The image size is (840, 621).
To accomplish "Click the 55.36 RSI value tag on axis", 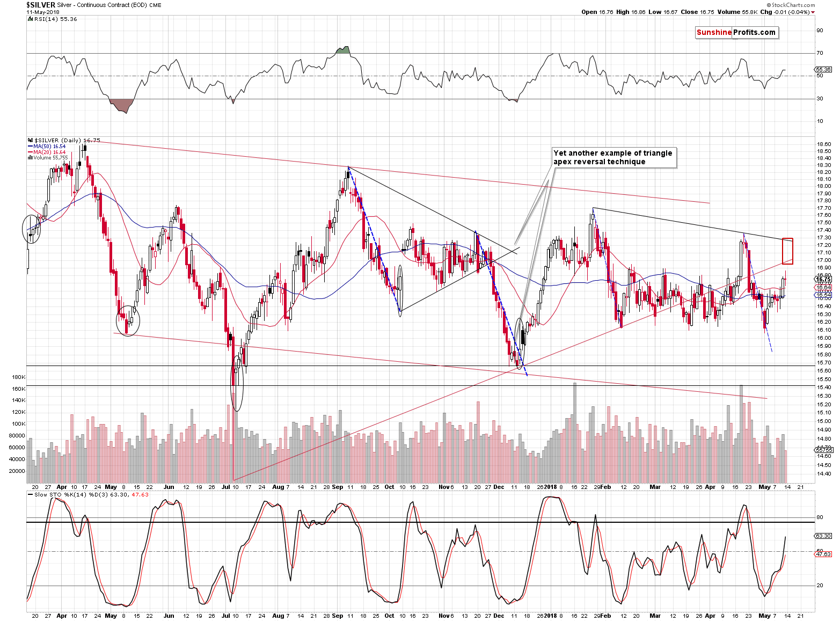I will coord(823,69).
